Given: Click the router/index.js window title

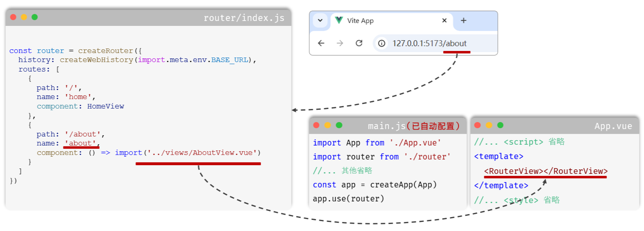Looking at the screenshot, I should [244, 18].
